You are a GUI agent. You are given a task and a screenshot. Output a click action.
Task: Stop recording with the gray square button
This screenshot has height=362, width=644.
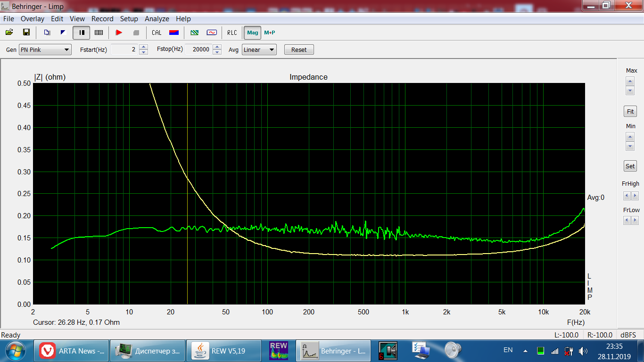[x=136, y=33]
